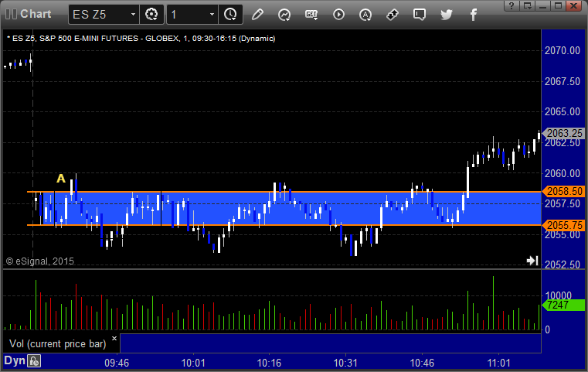This screenshot has height=372, width=588.
Task: Click the 11:01 time axis label
Action: (x=498, y=363)
